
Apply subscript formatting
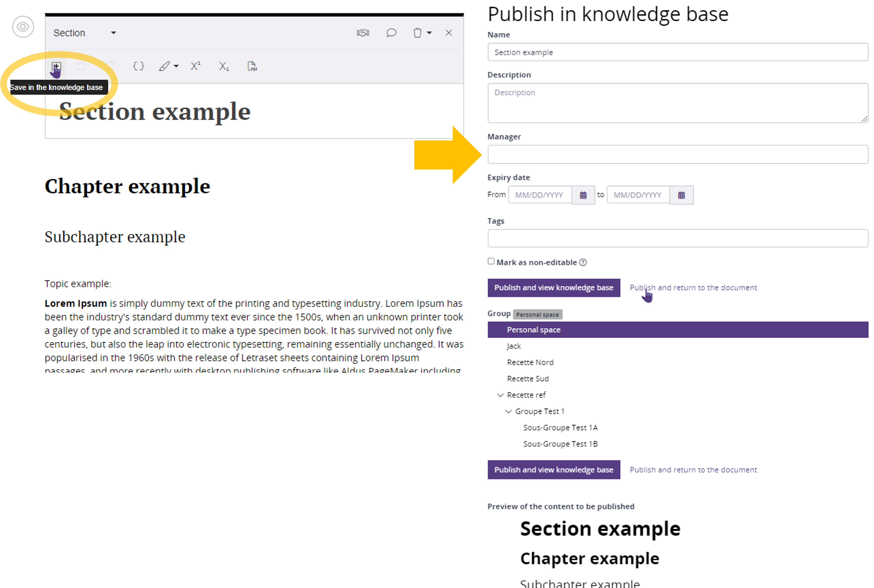tap(224, 67)
